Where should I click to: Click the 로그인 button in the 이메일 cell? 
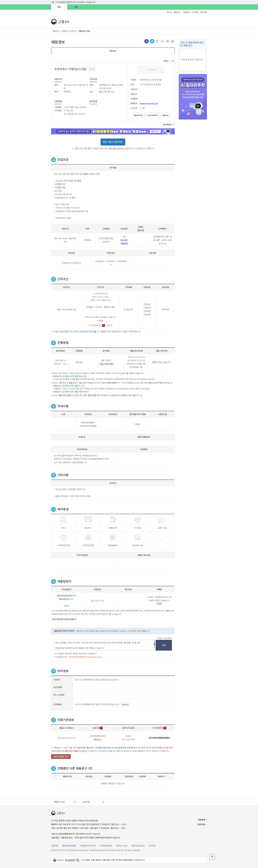click(x=159, y=604)
